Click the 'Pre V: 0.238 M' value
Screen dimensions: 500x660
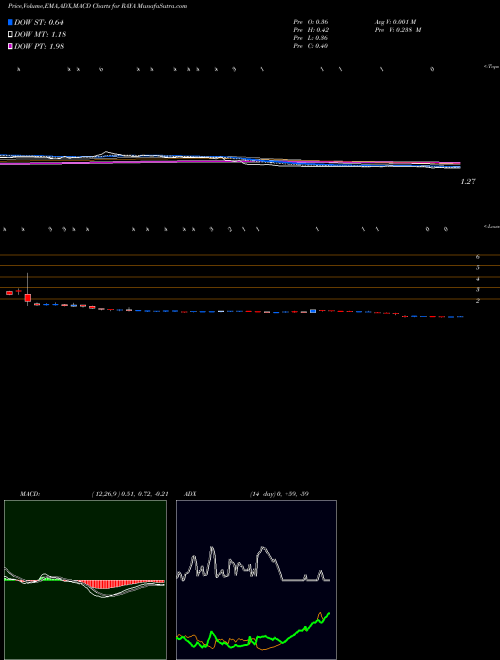(x=397, y=30)
